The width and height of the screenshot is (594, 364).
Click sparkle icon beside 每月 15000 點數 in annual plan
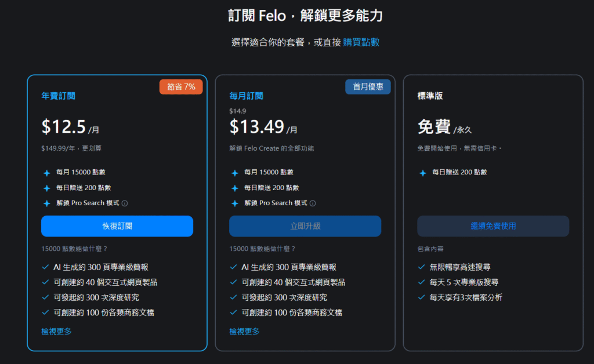pyautogui.click(x=46, y=173)
